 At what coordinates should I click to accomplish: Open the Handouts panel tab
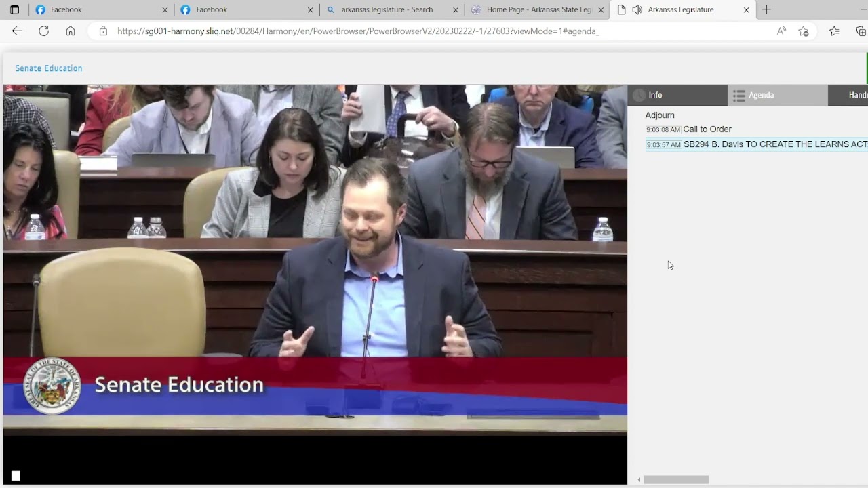pyautogui.click(x=848, y=95)
